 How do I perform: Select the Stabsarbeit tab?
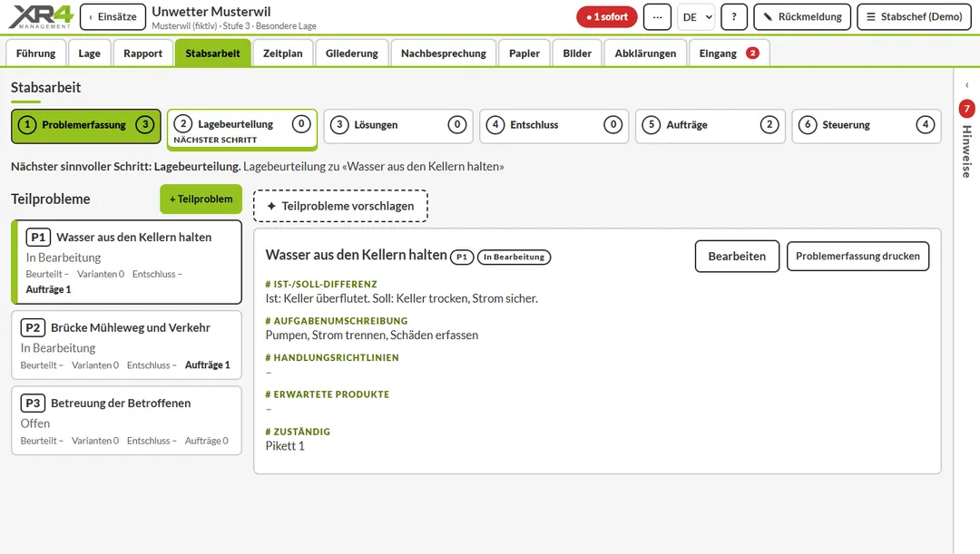click(212, 53)
